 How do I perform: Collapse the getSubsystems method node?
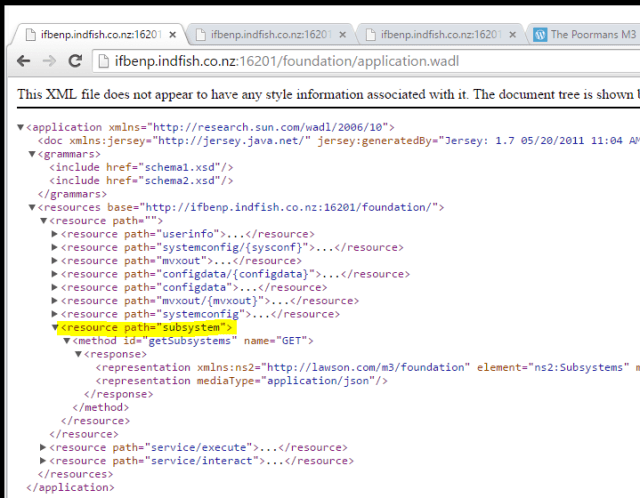click(x=66, y=341)
